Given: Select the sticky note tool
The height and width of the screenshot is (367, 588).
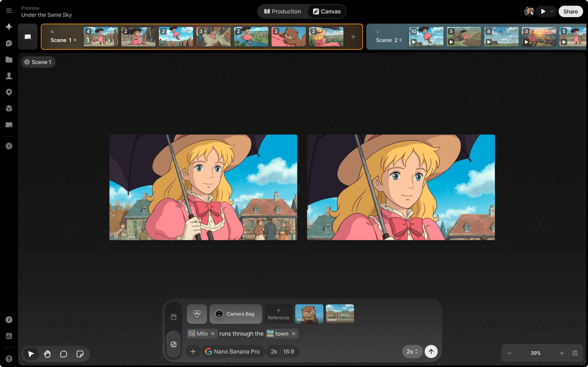Looking at the screenshot, I should point(80,354).
